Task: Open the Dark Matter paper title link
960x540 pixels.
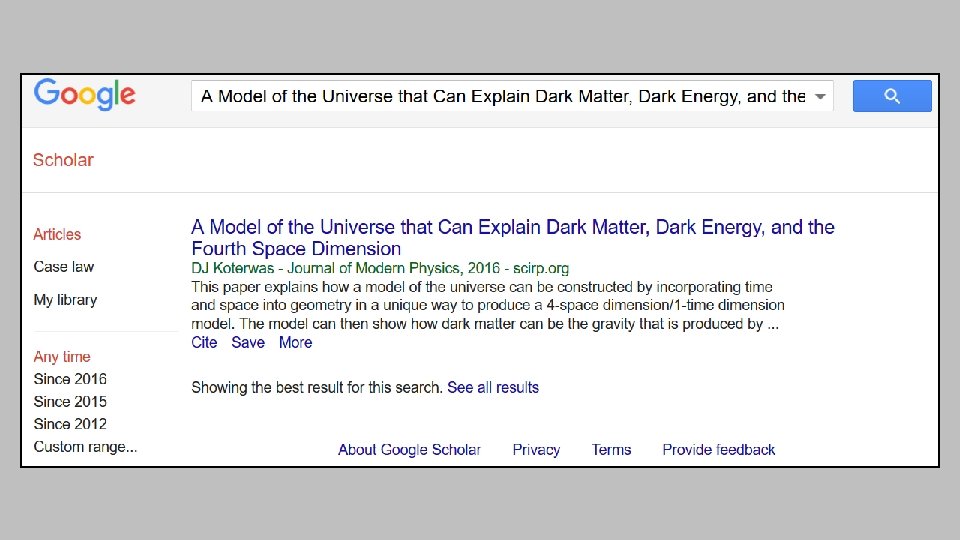Action: [x=512, y=238]
